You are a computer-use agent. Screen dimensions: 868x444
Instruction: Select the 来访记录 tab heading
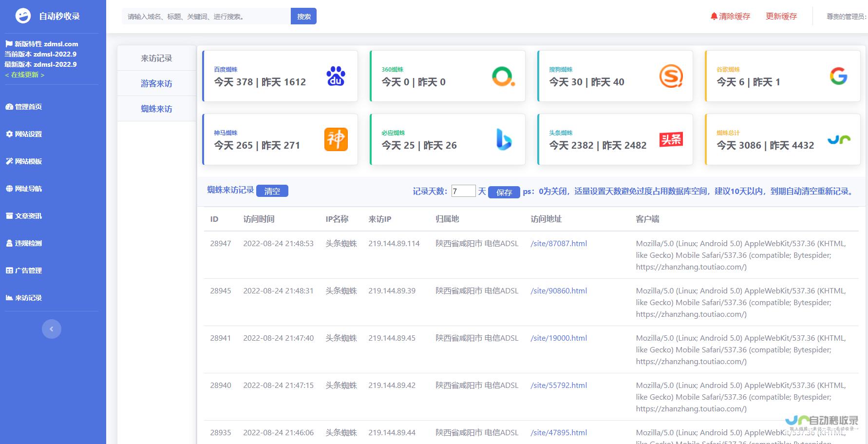coord(156,58)
